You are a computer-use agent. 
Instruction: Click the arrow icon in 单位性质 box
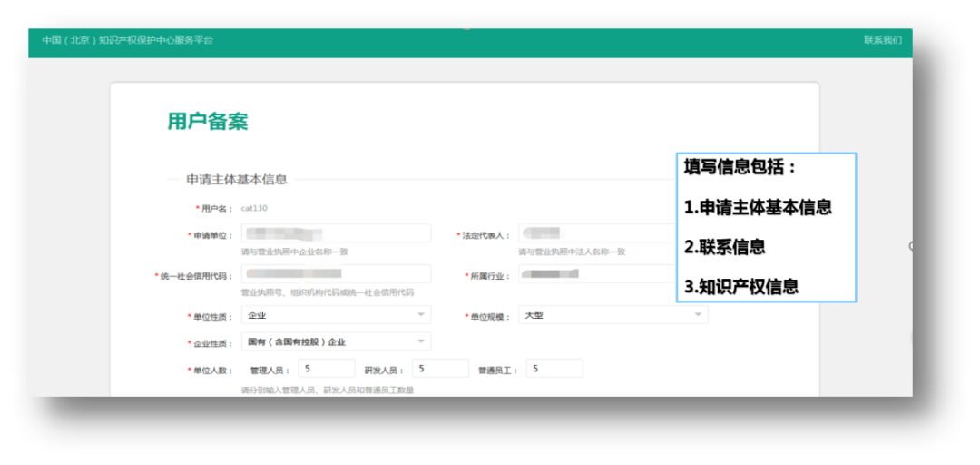pyautogui.click(x=421, y=315)
